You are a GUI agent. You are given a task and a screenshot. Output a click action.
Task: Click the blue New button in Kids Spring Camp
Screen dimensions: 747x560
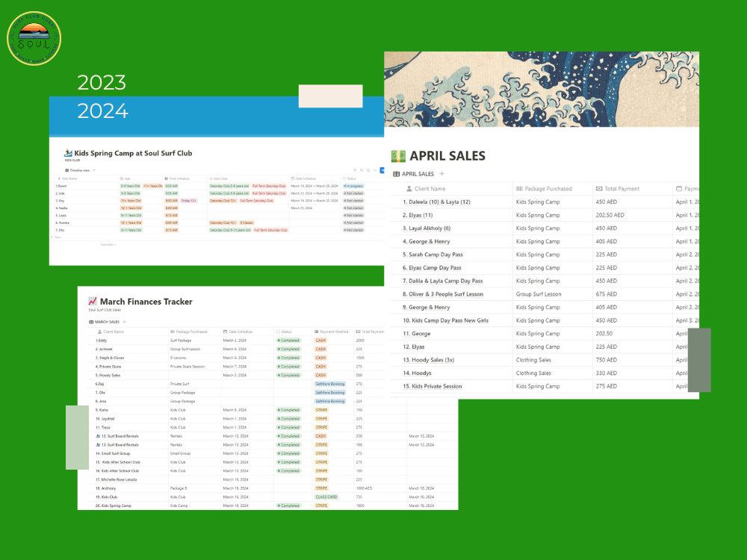382,170
